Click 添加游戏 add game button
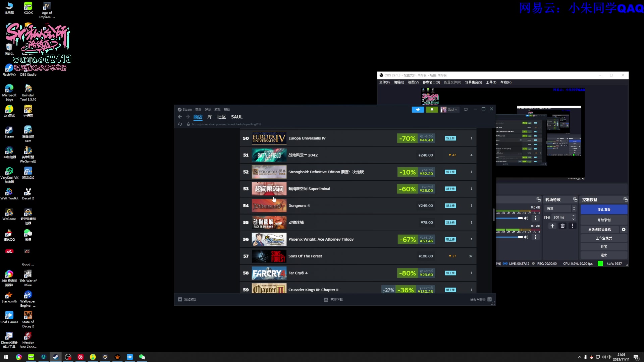644x362 pixels. pos(187,300)
